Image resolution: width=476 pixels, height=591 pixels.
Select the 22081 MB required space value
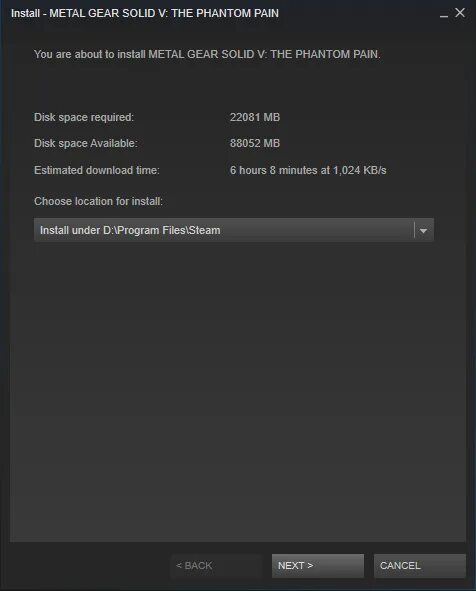click(255, 117)
